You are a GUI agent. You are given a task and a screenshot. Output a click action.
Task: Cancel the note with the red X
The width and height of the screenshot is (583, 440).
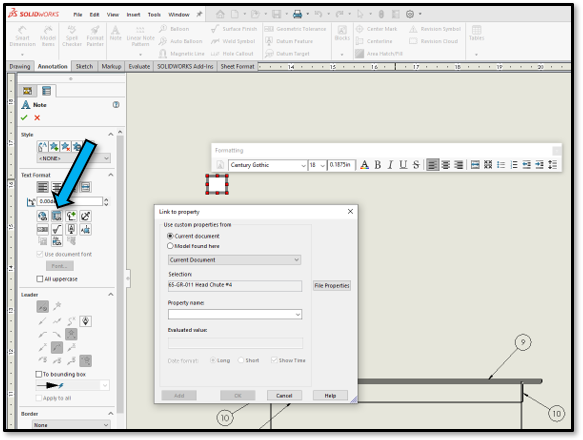point(37,118)
